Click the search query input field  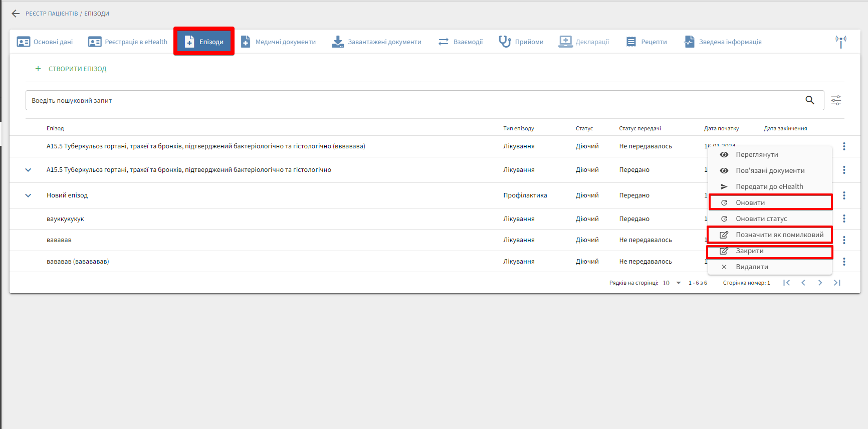[x=411, y=100]
